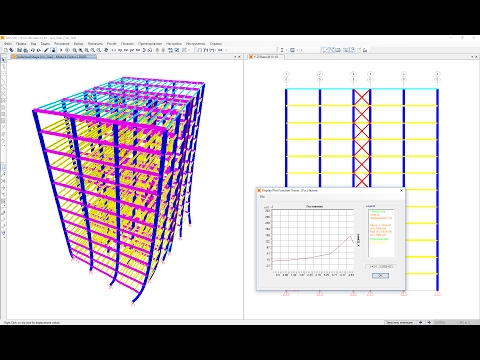This screenshot has height=360, width=480.
Task: Click the print icon in toolbar
Action: pos(25,50)
